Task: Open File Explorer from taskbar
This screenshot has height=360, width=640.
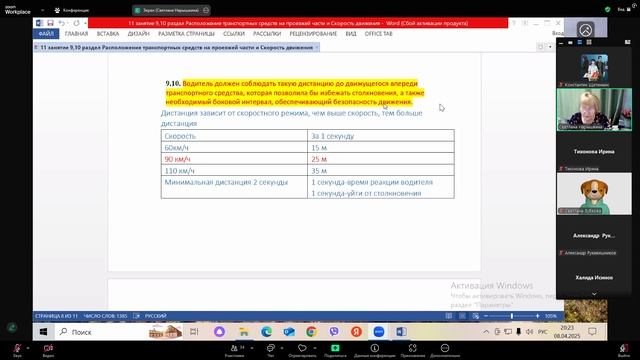Action: [244, 332]
